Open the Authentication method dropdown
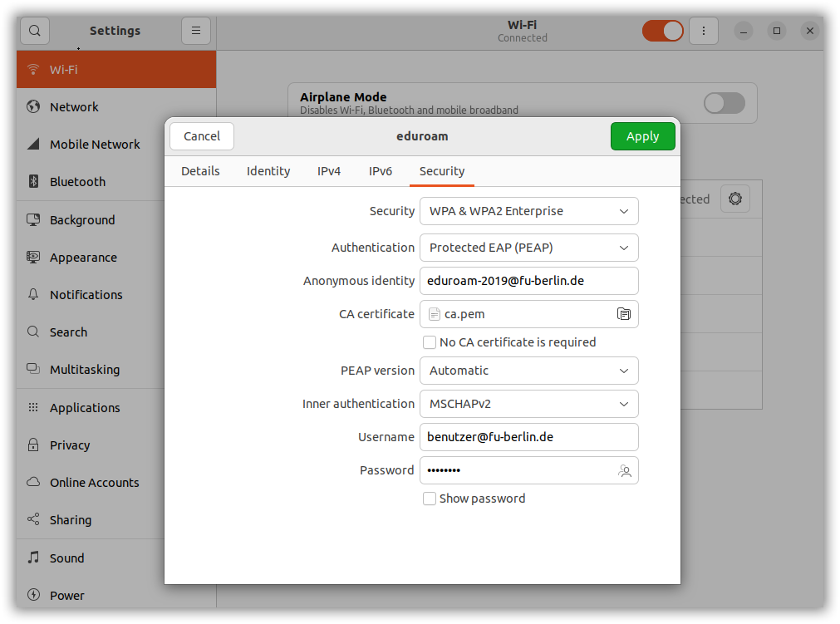 point(528,248)
